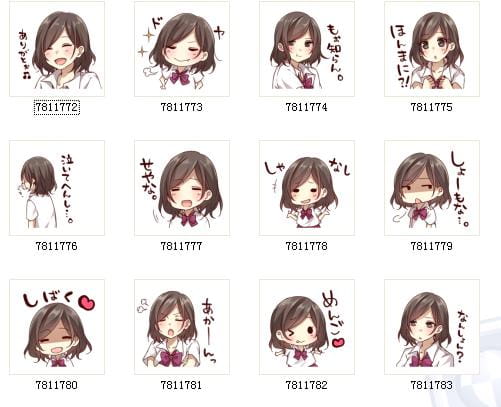Select shaded-face thumbnail 7811779
Screen dimensions: 501x407
pos(432,188)
